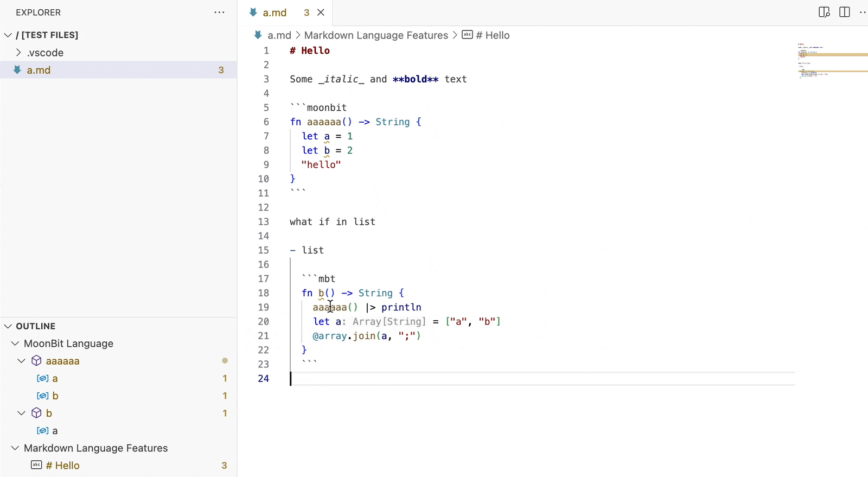Collapse the OUTLINE panel
The width and height of the screenshot is (868, 477).
point(8,326)
